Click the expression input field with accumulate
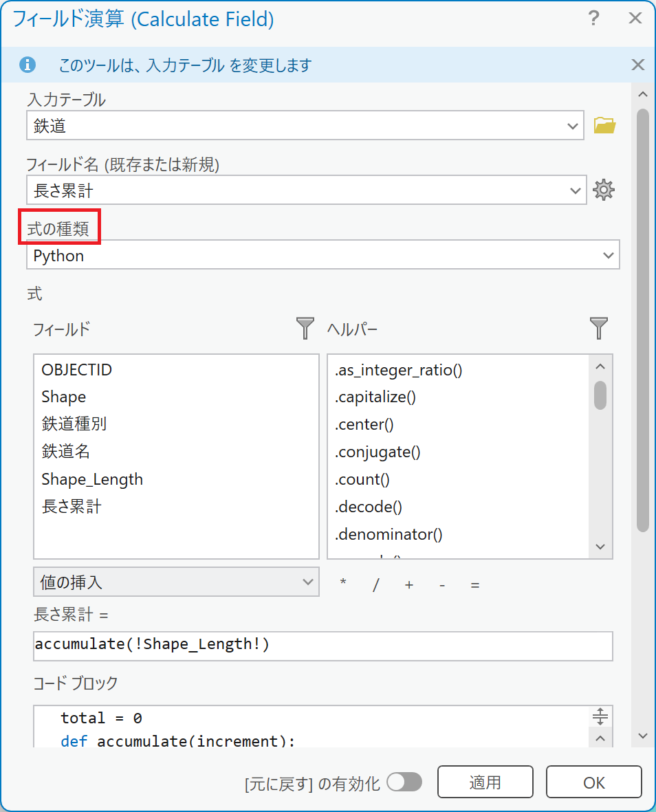 [x=322, y=645]
